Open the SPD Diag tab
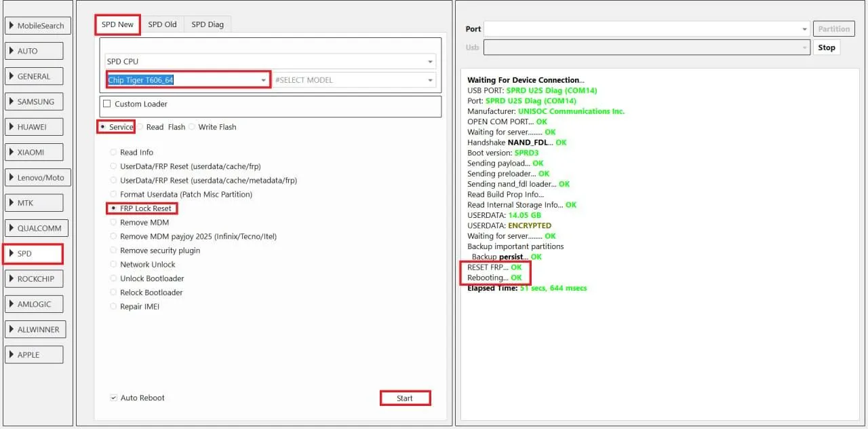 pos(207,24)
